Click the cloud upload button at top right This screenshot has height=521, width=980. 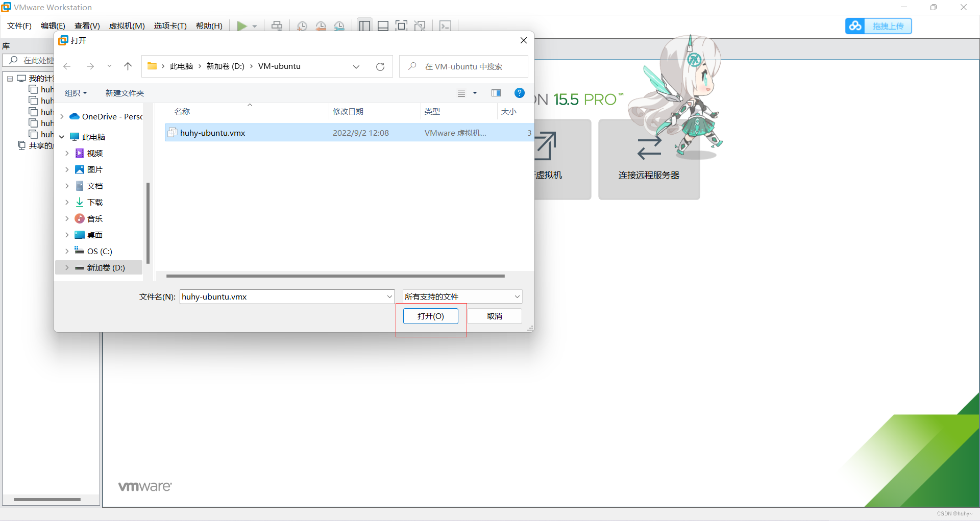pyautogui.click(x=878, y=26)
